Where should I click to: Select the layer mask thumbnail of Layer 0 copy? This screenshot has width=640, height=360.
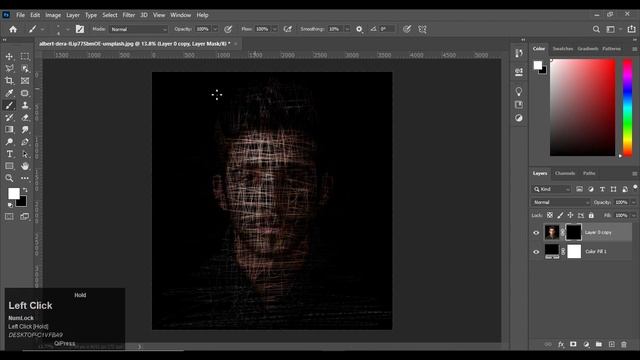[x=573, y=232]
